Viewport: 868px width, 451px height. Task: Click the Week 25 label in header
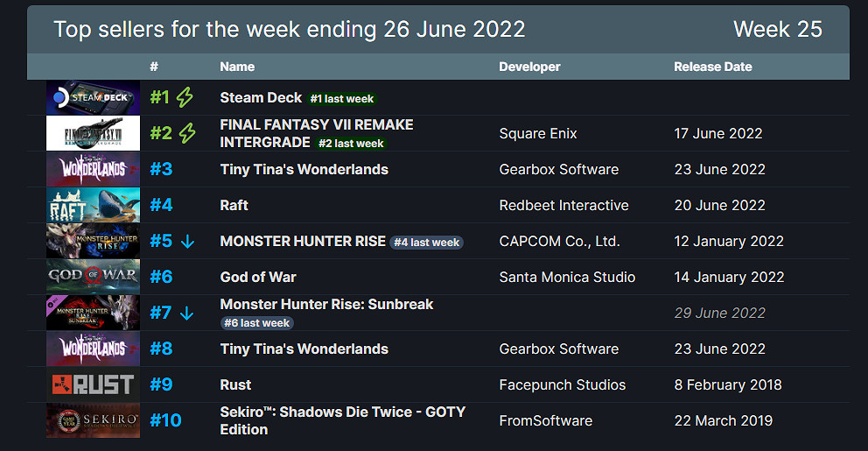(x=777, y=29)
